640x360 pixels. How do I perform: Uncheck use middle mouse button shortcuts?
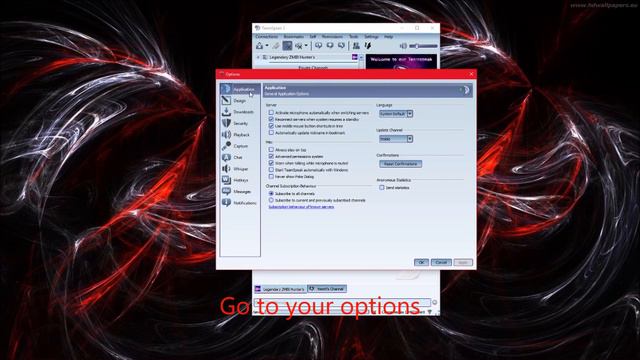[x=271, y=126]
